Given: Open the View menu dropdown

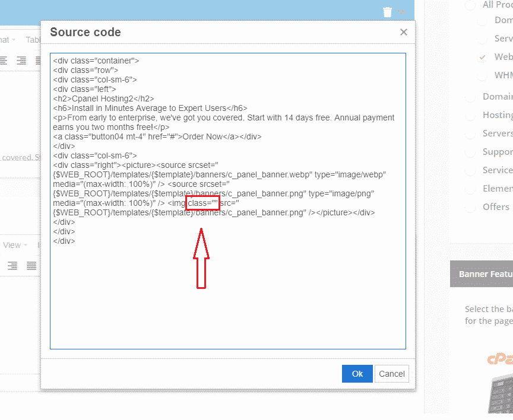Looking at the screenshot, I should (15, 245).
